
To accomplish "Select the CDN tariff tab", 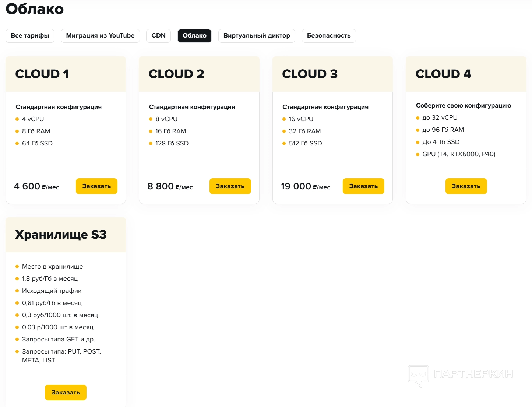I will point(158,36).
